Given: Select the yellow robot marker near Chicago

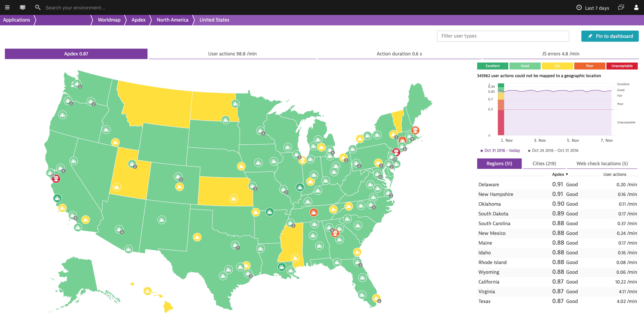Looking at the screenshot, I should point(303,160).
